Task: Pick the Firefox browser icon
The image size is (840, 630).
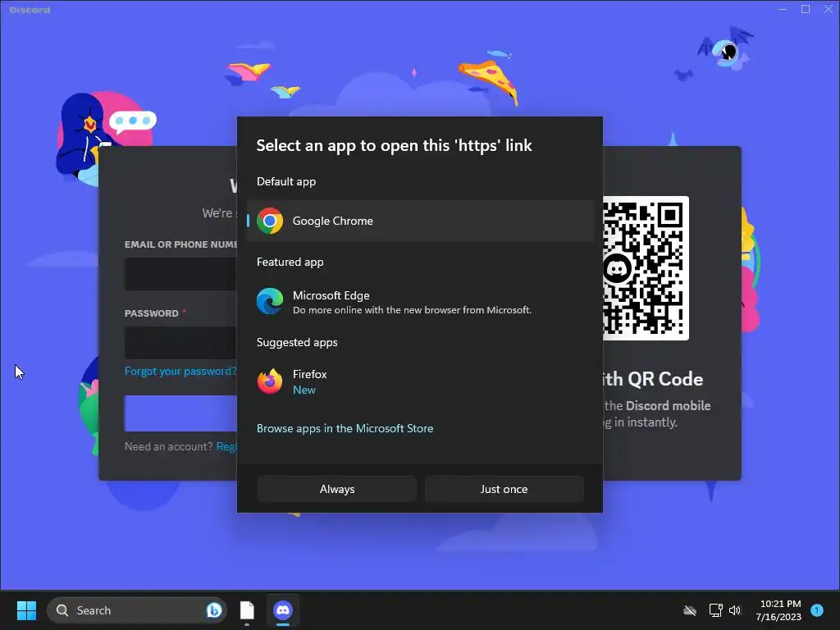Action: click(269, 381)
